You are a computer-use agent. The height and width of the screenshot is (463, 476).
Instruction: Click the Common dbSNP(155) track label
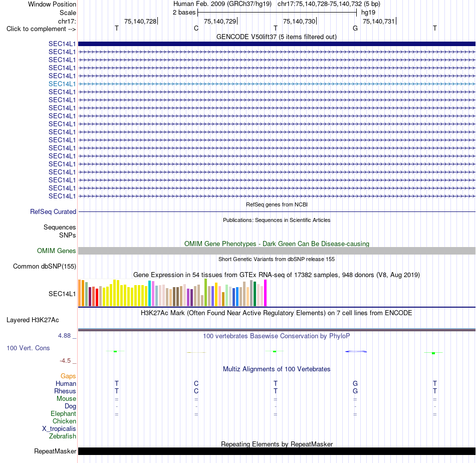pos(44,266)
